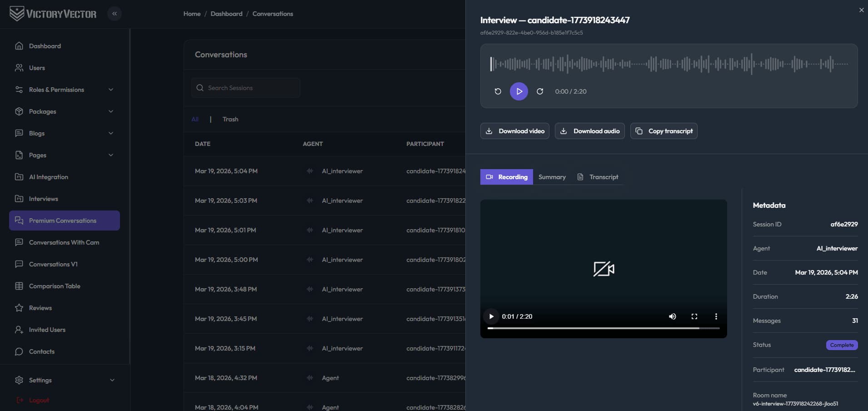Expand the Packages submenu chevron

(x=111, y=111)
